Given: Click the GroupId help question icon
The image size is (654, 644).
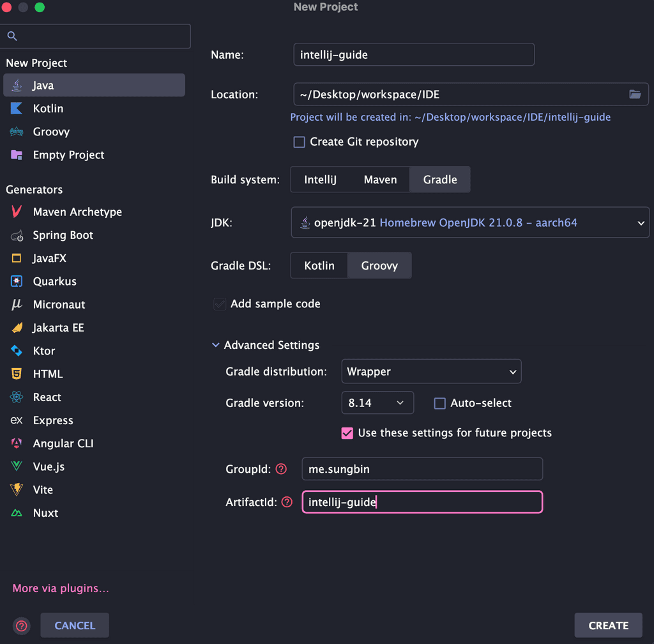Looking at the screenshot, I should 281,469.
